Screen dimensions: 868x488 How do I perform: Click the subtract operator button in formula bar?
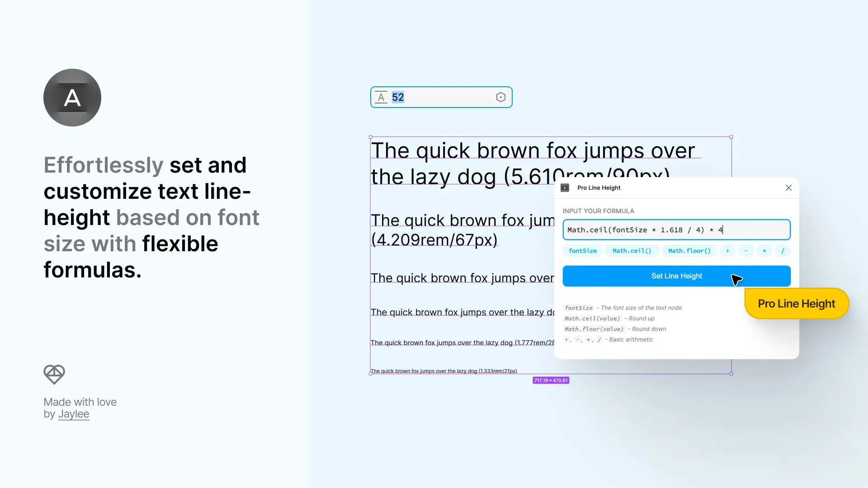(746, 251)
